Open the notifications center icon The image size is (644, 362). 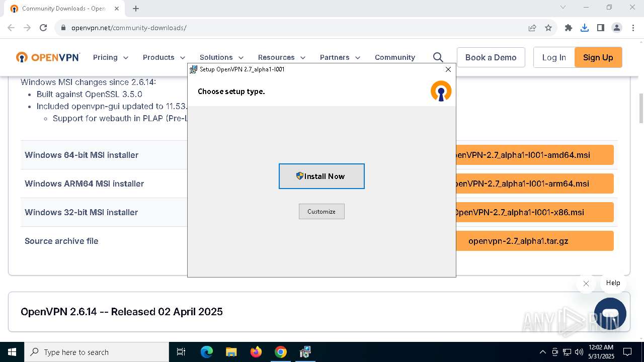627,352
